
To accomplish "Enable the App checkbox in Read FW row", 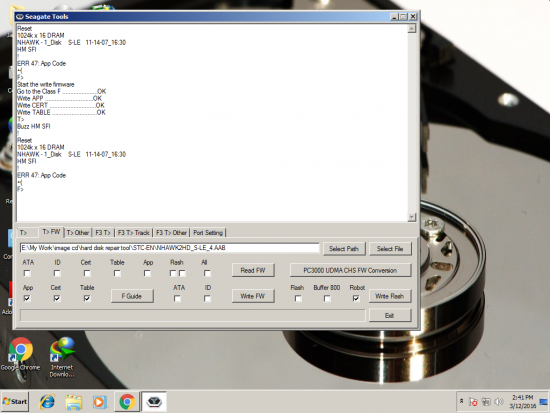I will [147, 273].
